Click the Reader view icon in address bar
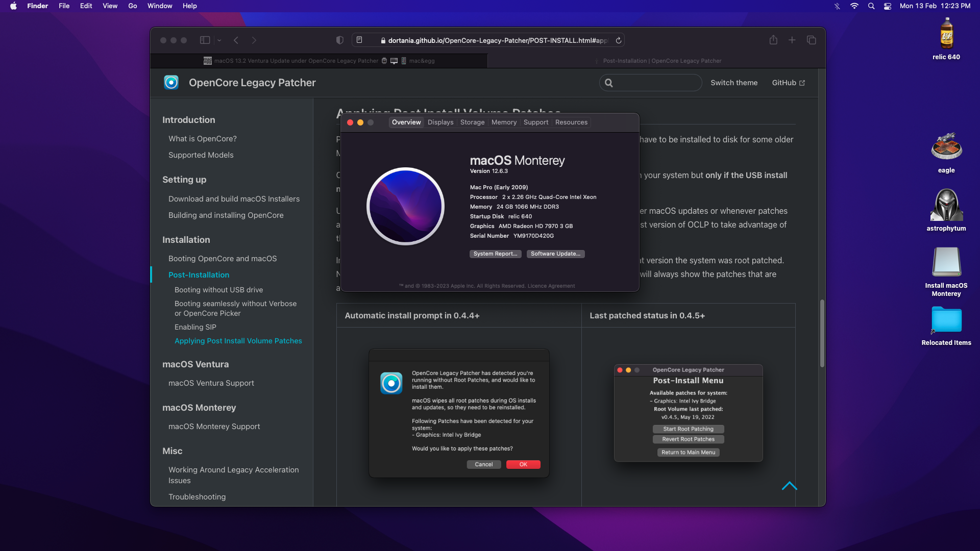Viewport: 980px width, 551px height. coord(359,40)
